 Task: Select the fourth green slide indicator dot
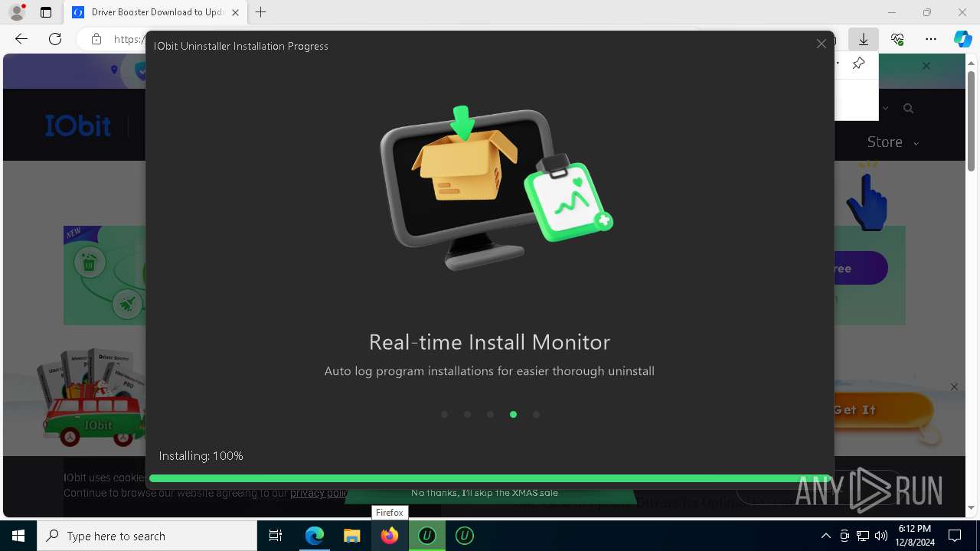pyautogui.click(x=513, y=414)
